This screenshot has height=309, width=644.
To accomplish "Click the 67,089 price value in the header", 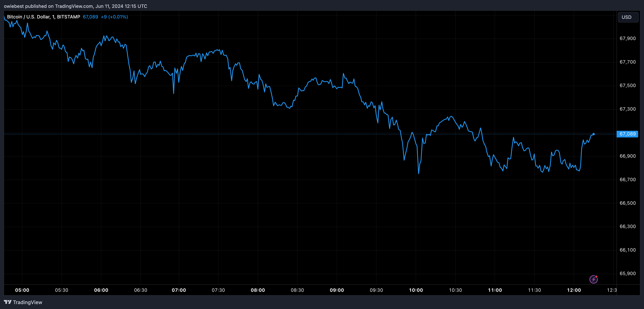I will (90, 17).
